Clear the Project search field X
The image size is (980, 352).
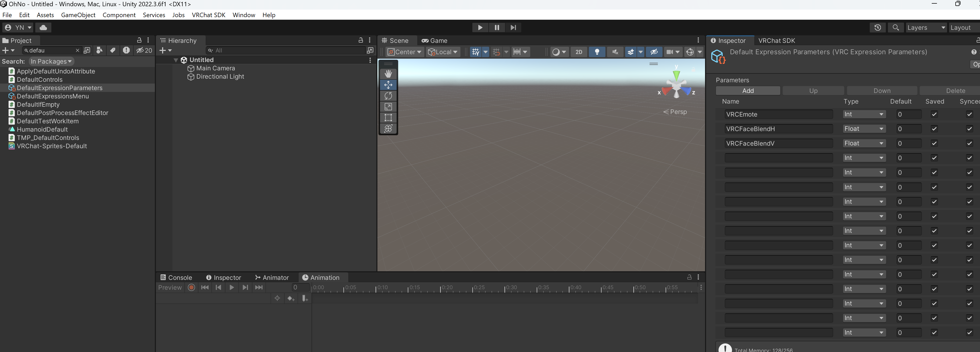click(78, 50)
